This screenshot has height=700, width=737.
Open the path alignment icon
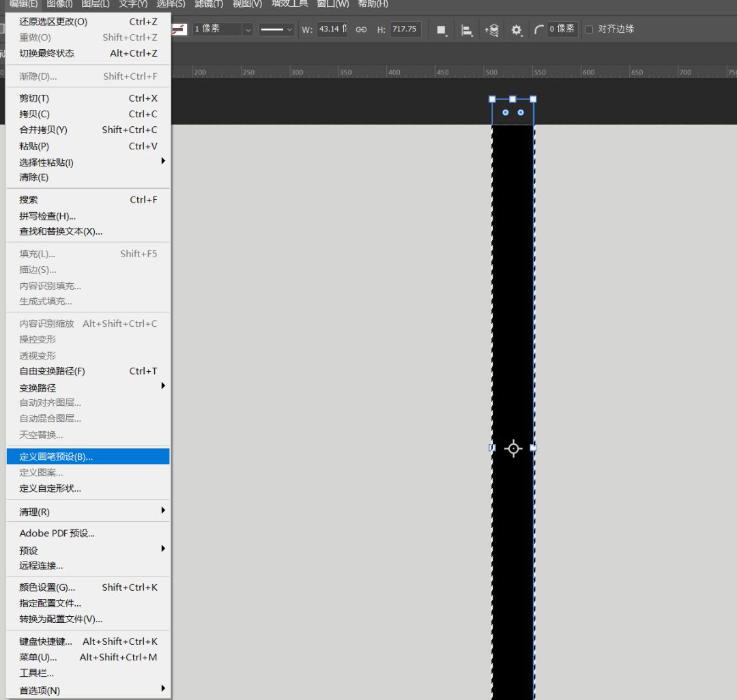pyautogui.click(x=467, y=30)
